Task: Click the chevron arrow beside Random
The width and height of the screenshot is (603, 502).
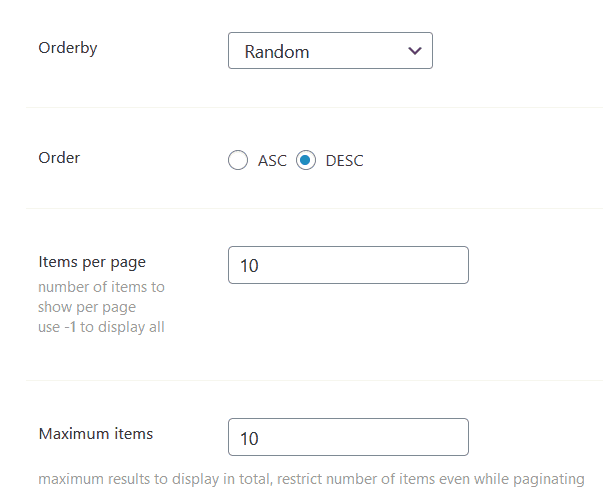Action: 414,51
